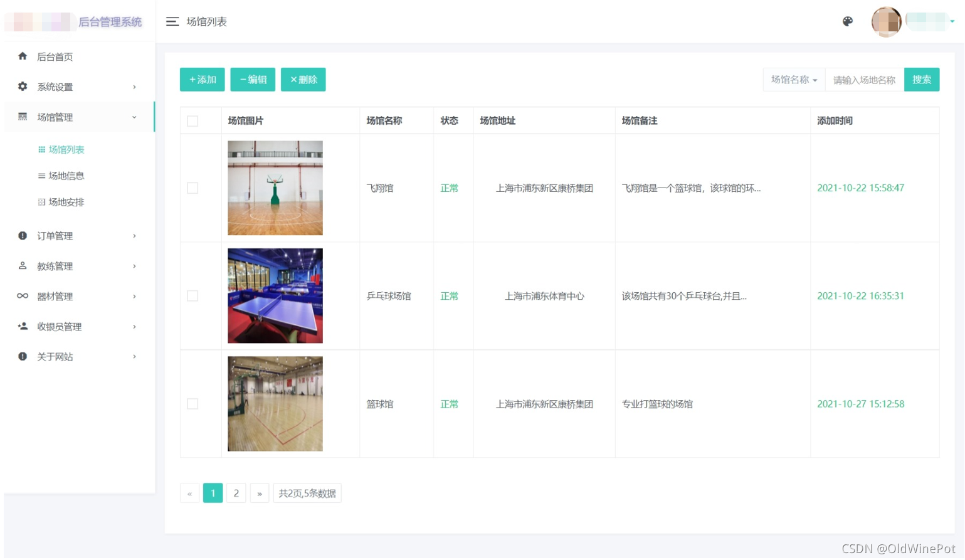Open 订单管理 menu section
Image resolution: width=965 pixels, height=560 pixels.
point(55,236)
